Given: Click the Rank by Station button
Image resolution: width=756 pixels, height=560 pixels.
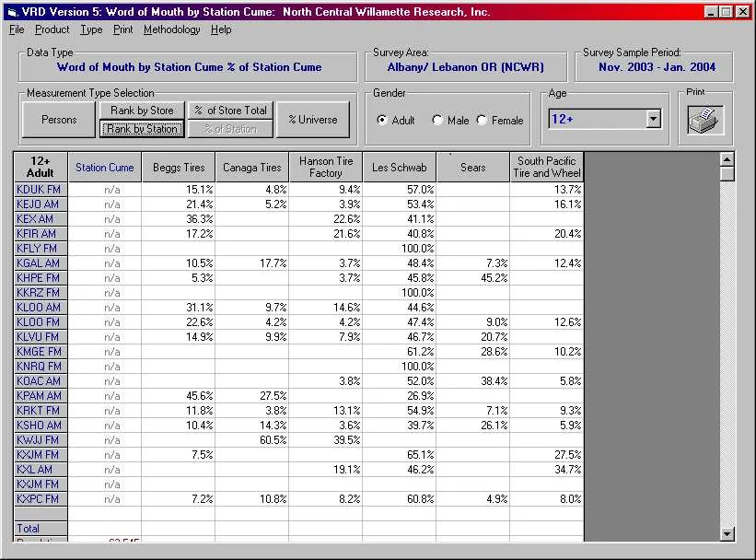Looking at the screenshot, I should (142, 129).
